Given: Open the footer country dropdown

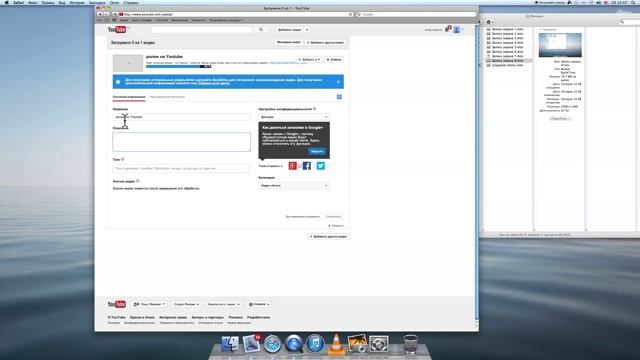Looking at the screenshot, I should click(186, 304).
